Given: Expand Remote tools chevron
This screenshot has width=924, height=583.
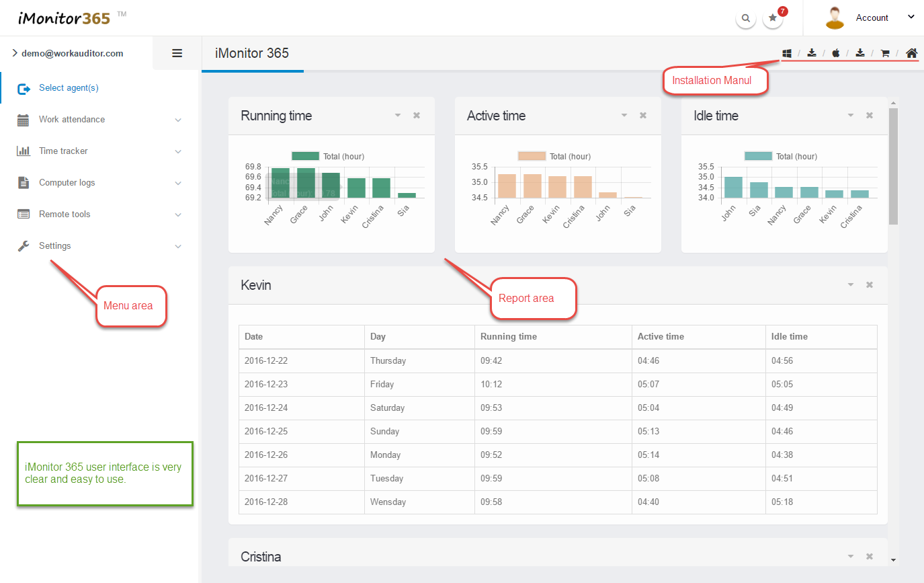Looking at the screenshot, I should tap(178, 215).
